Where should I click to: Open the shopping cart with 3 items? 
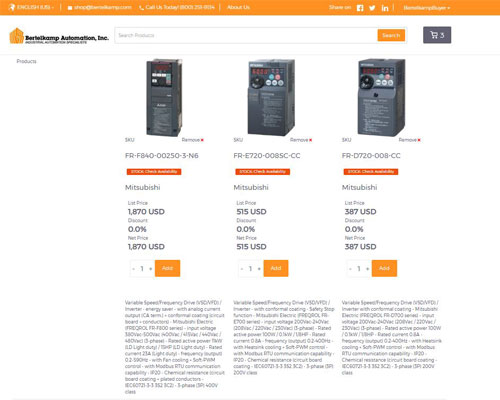(437, 35)
